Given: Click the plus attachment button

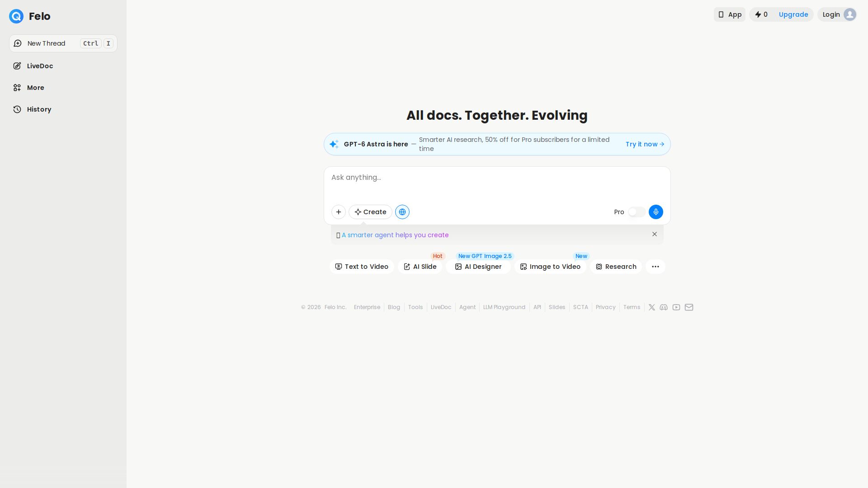Looking at the screenshot, I should pyautogui.click(x=339, y=212).
